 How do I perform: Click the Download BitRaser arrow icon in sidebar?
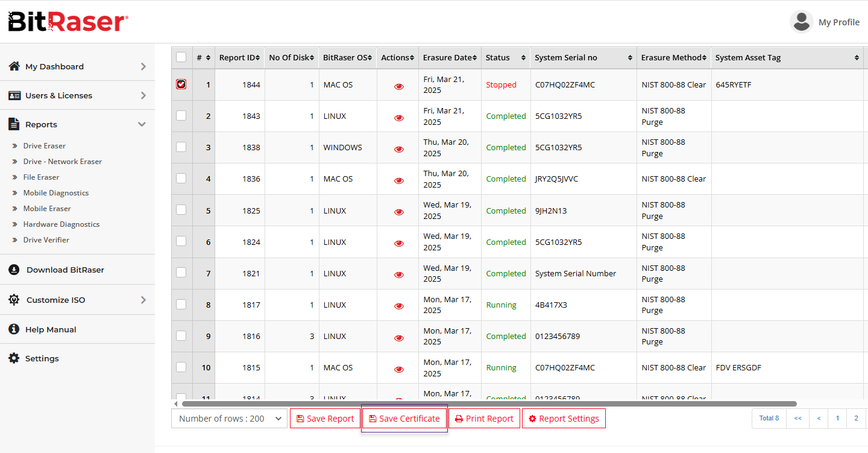pos(14,270)
